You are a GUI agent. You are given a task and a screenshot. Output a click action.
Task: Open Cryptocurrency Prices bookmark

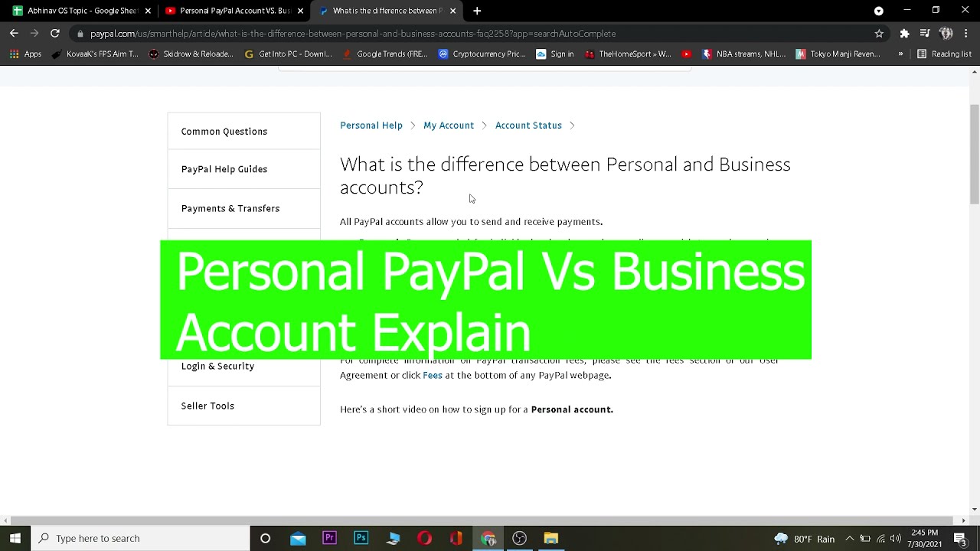pos(482,54)
